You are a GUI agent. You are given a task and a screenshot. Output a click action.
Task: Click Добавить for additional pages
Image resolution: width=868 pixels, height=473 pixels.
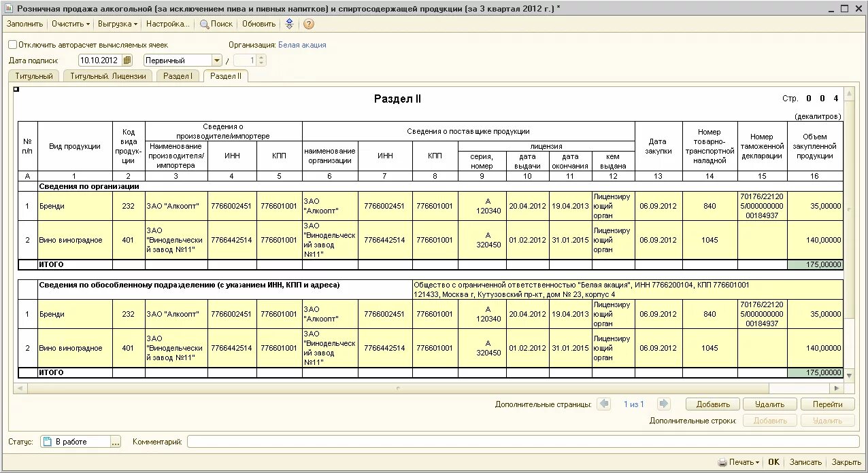[x=713, y=404]
